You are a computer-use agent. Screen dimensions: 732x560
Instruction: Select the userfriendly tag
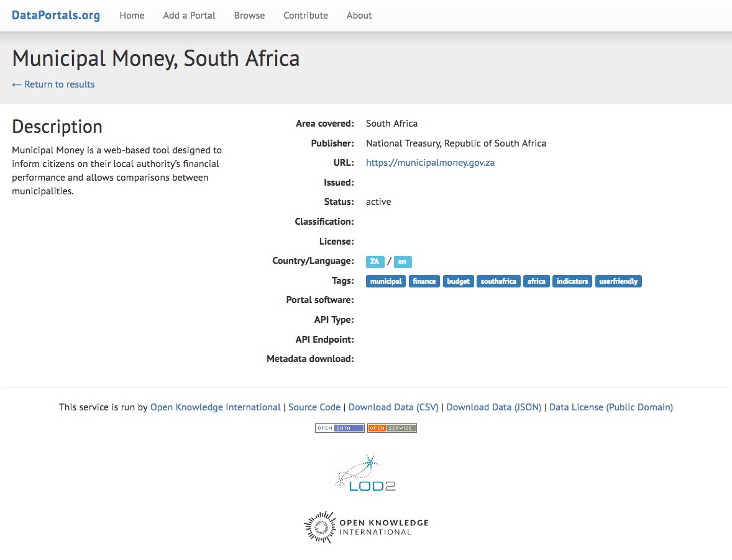(618, 281)
